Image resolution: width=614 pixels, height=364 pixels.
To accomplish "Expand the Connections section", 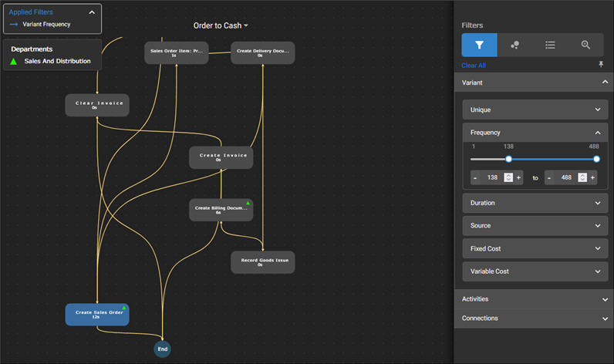I will click(x=534, y=318).
